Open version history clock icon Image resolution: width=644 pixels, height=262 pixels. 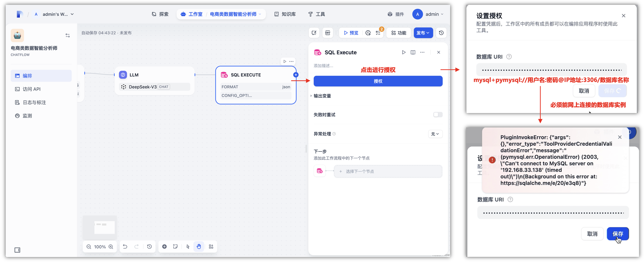441,33
